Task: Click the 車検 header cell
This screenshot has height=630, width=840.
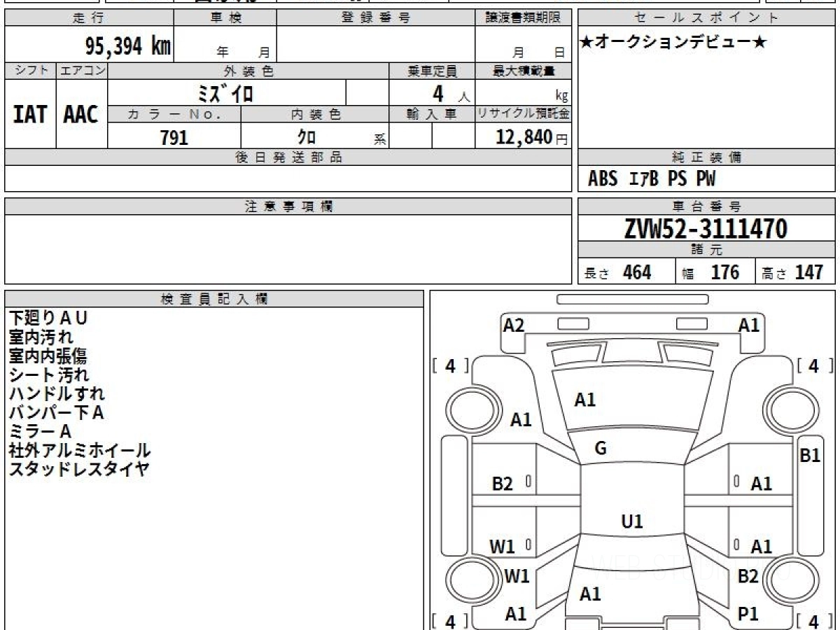Action: click(225, 18)
